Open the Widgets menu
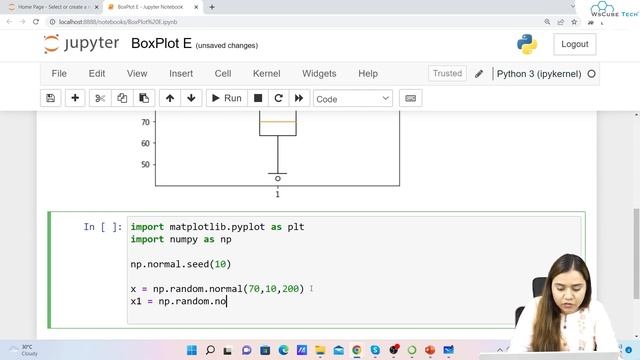 319,73
